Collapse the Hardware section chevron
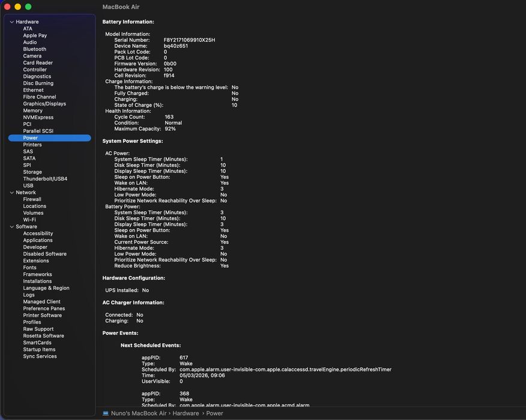This screenshot has width=526, height=420. (x=12, y=22)
